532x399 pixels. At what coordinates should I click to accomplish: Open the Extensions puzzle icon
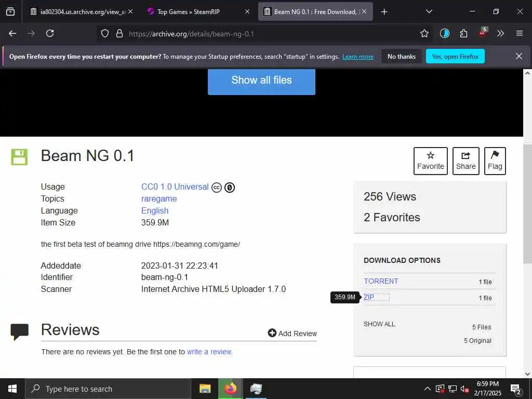coord(463,33)
